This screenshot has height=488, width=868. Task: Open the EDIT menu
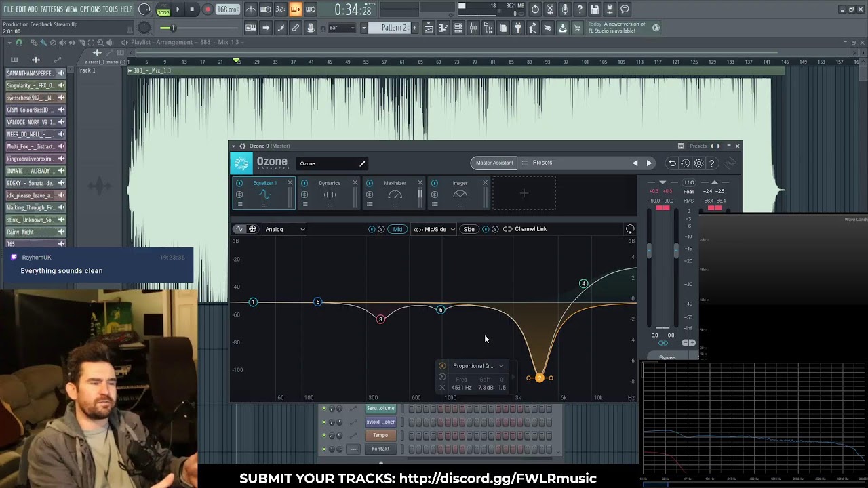[20, 9]
